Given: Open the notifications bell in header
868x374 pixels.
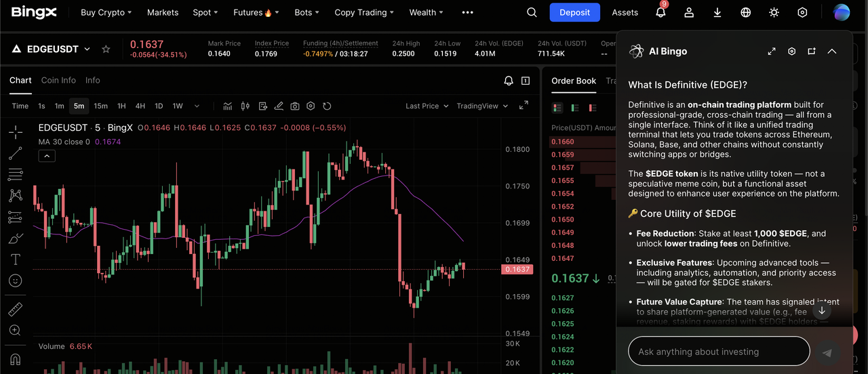Looking at the screenshot, I should [x=660, y=12].
